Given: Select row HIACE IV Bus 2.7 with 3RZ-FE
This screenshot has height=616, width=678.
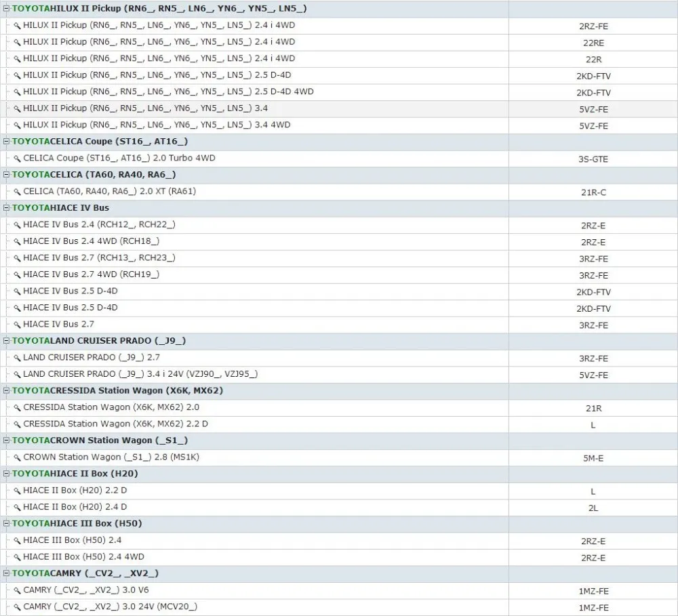Looking at the screenshot, I should tap(339, 325).
